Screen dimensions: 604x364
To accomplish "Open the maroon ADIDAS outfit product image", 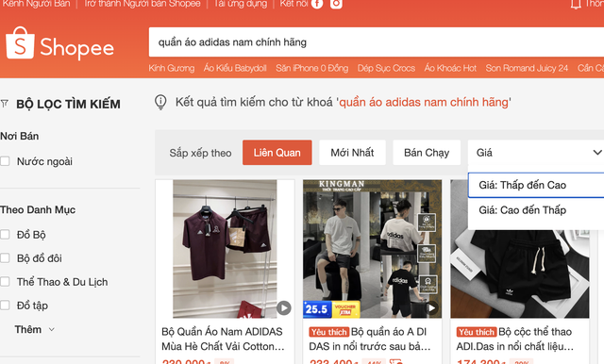I will [x=225, y=249].
